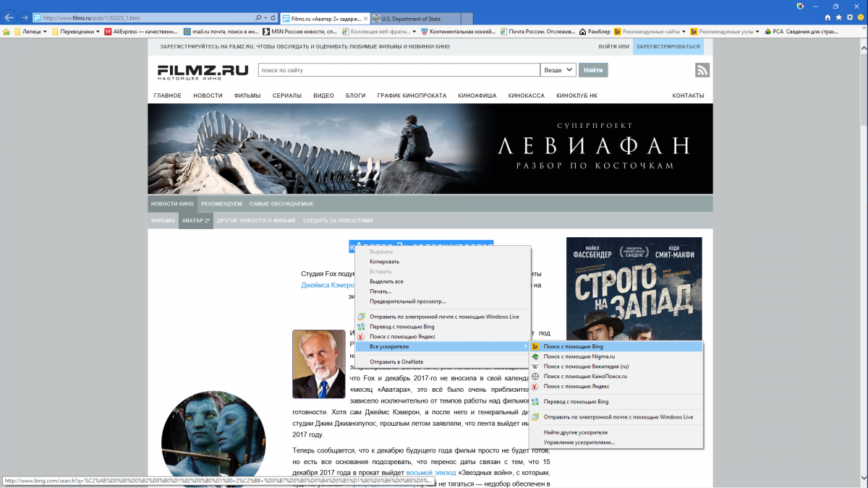Open ДРУГИЕ НОВОСТИ О ФИЛЬМЕ tab
This screenshot has height=488, width=868.
(x=256, y=221)
